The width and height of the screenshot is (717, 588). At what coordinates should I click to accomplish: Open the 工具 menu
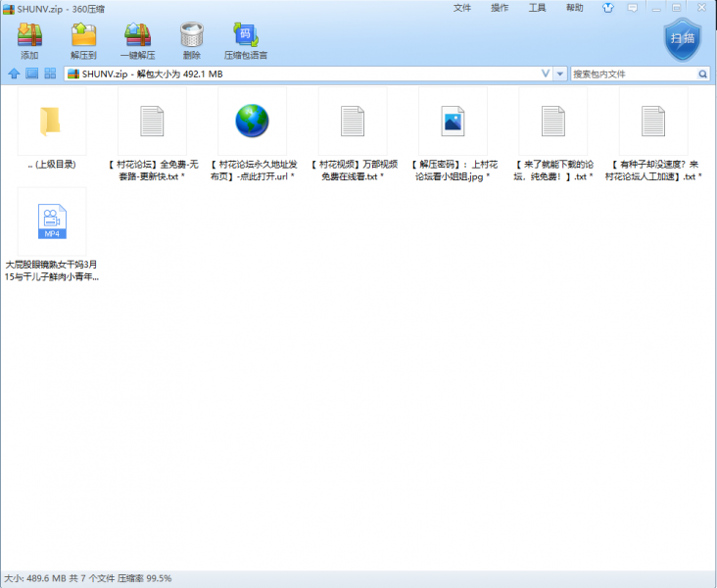[537, 8]
